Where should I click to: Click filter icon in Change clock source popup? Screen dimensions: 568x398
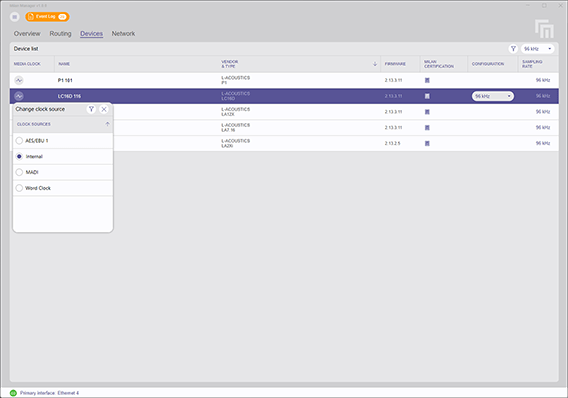click(x=91, y=109)
